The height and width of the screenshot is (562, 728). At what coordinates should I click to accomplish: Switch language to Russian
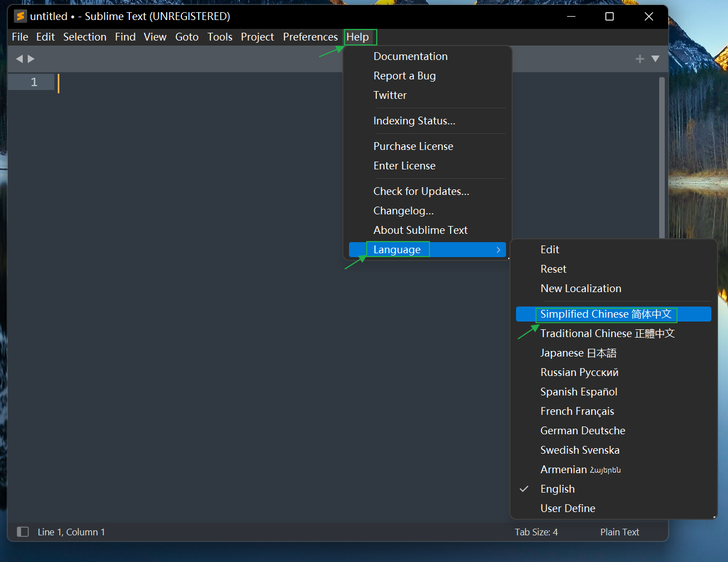(613, 373)
